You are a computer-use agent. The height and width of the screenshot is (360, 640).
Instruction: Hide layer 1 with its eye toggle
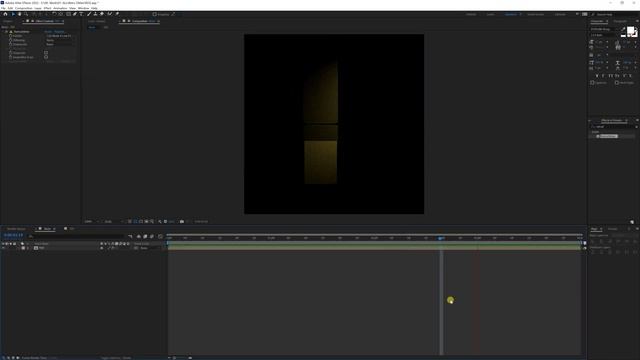pyautogui.click(x=3, y=248)
